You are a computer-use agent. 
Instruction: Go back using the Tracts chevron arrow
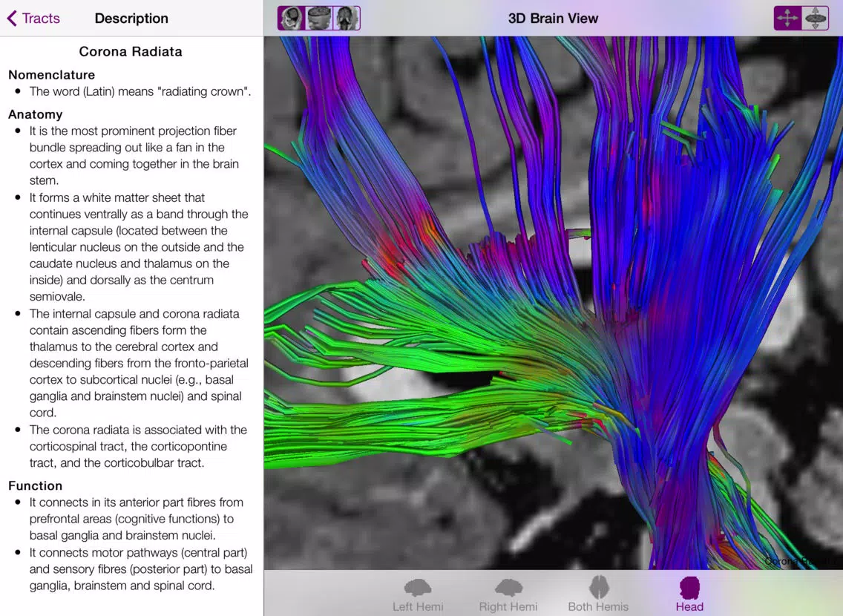[12, 19]
